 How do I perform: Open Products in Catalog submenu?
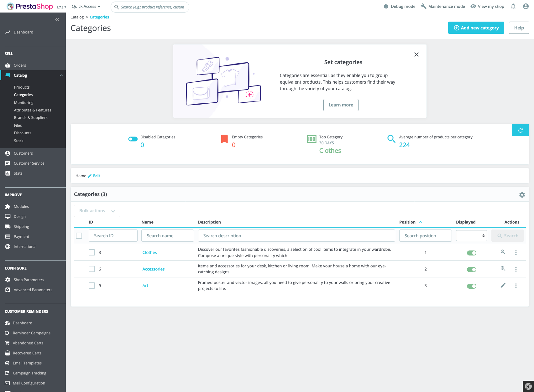coord(22,87)
